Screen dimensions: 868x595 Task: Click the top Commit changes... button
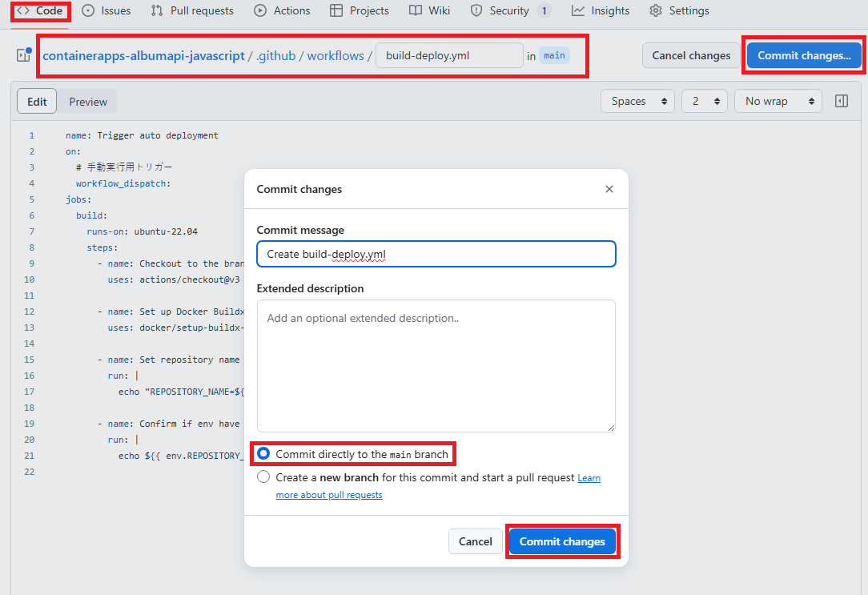point(804,55)
